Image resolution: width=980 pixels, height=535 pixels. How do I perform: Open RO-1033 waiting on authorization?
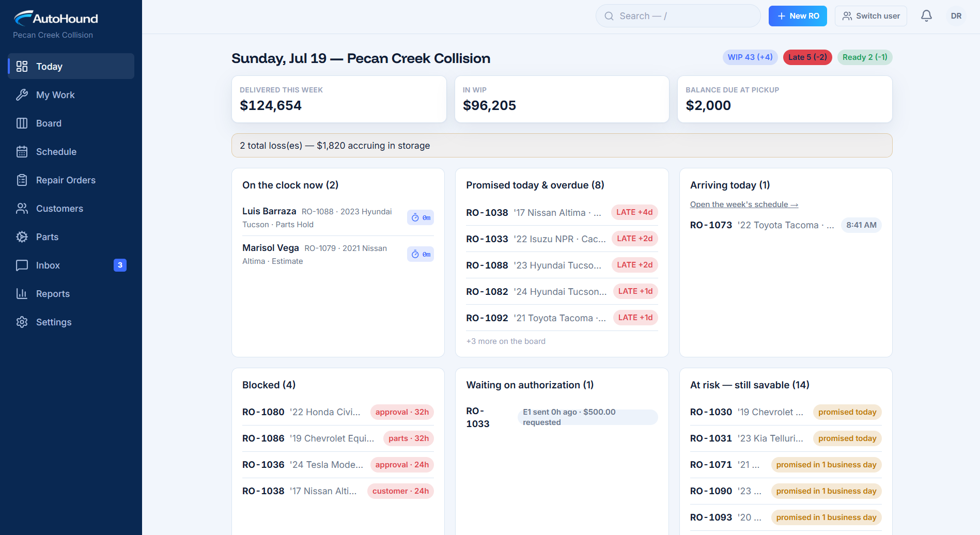[562, 417]
